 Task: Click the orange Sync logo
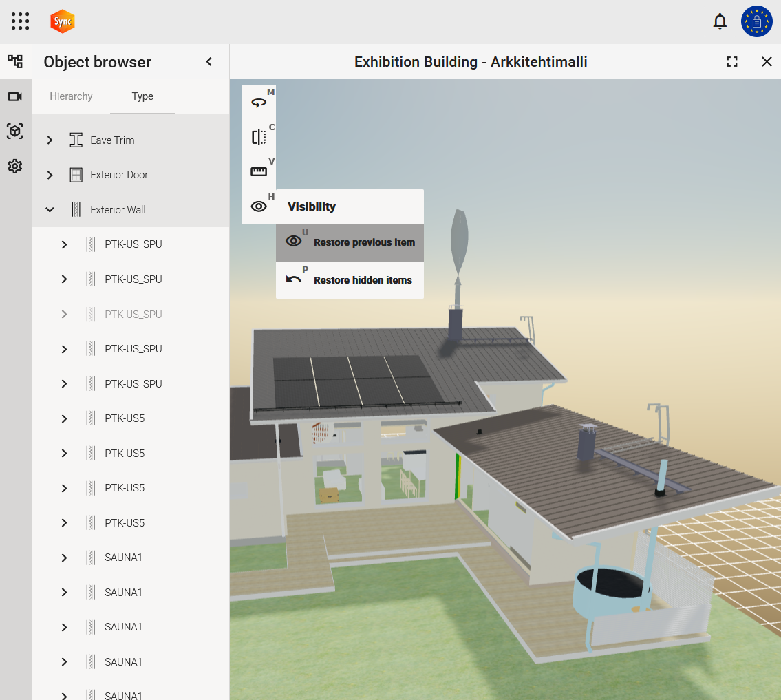click(63, 21)
